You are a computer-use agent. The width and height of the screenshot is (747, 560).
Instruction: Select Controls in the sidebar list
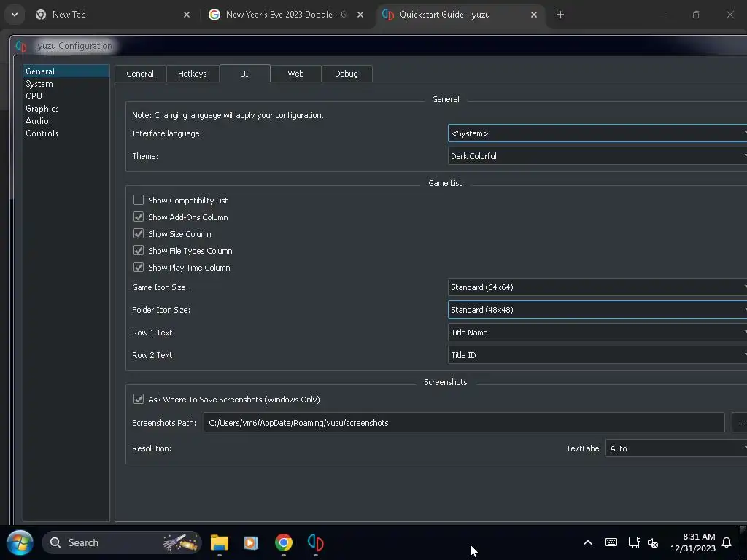[x=66, y=133]
